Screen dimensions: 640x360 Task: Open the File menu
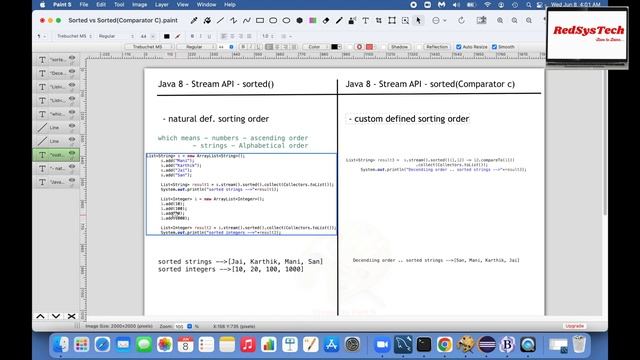(84, 4)
